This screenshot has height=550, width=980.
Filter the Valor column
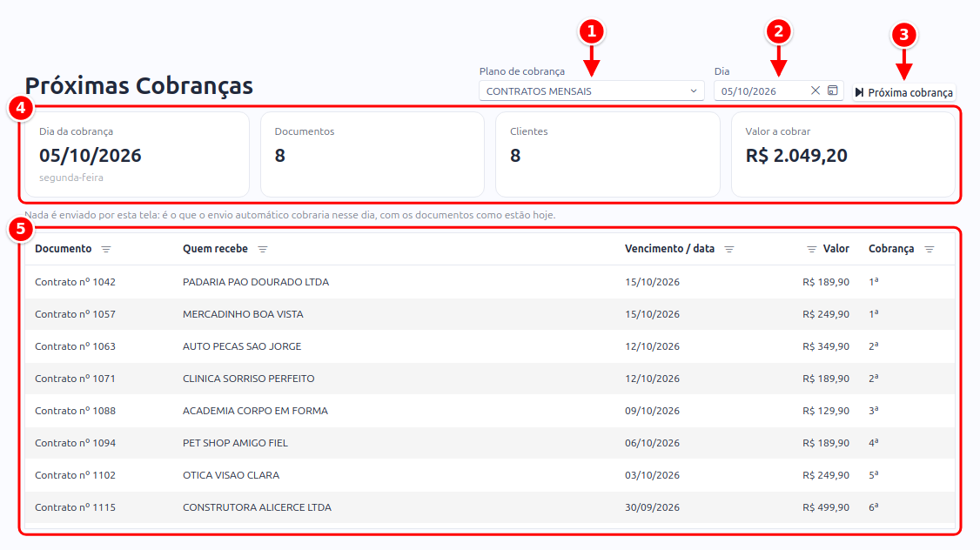(x=811, y=250)
